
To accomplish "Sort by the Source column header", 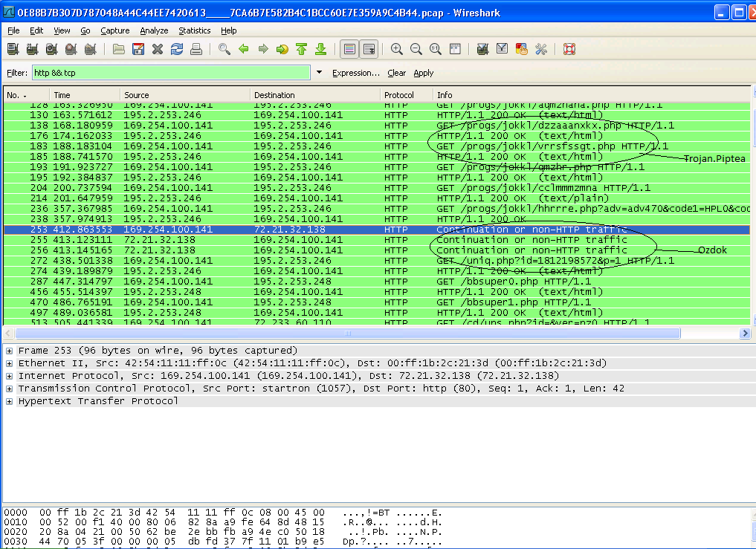I will click(x=185, y=95).
